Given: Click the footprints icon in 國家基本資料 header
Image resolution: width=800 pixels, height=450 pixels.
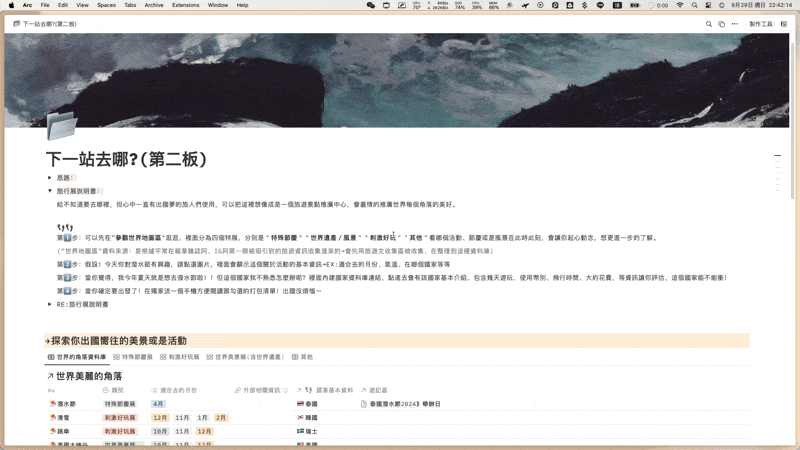Looking at the screenshot, I should coord(309,390).
